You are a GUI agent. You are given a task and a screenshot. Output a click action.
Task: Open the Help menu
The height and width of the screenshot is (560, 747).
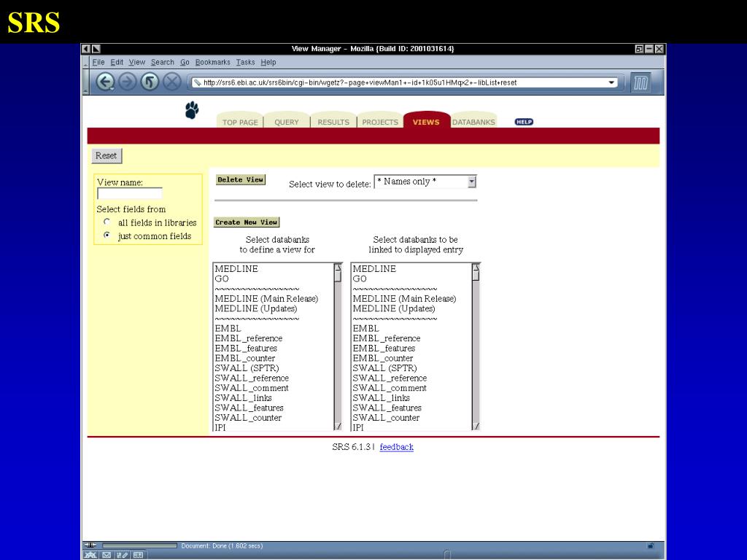(x=268, y=63)
